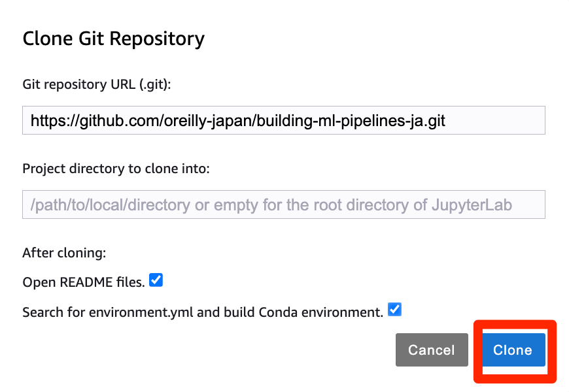Click the "Open README files." label text
Image resolution: width=569 pixels, height=392 pixels.
[x=83, y=283]
